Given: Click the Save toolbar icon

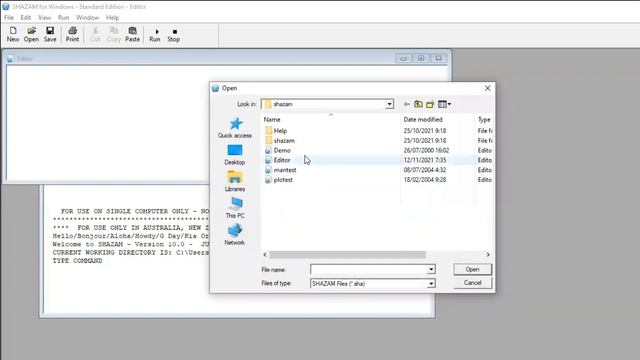Looking at the screenshot, I should (50, 34).
